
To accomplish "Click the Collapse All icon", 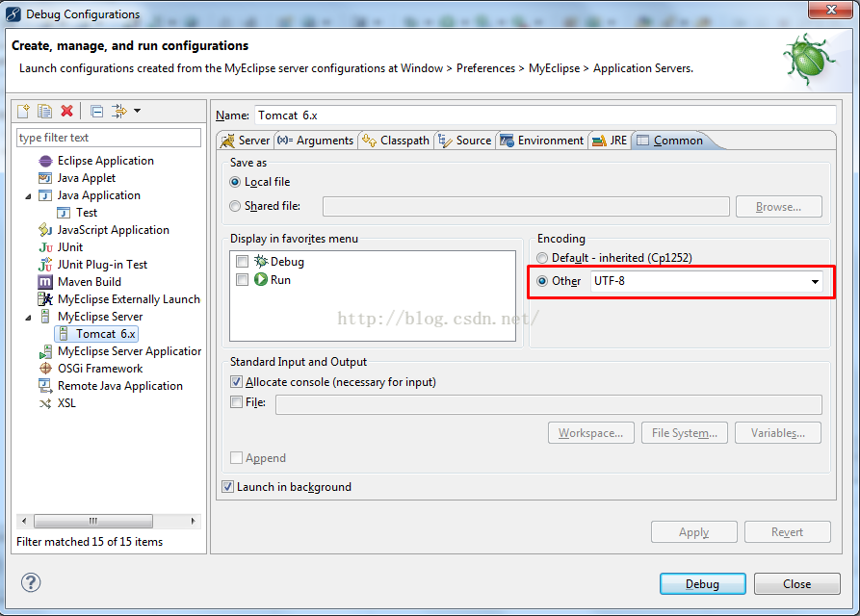I will [97, 112].
